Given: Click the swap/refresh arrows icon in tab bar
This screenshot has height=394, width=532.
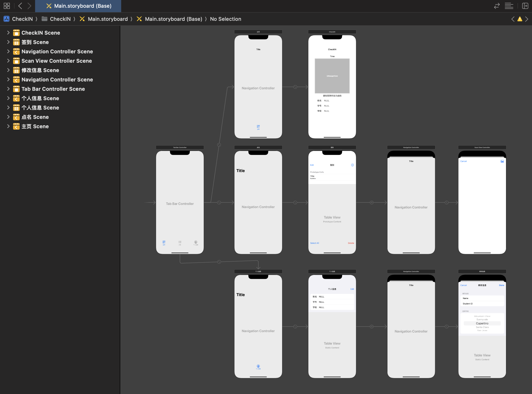Looking at the screenshot, I should click(497, 6).
